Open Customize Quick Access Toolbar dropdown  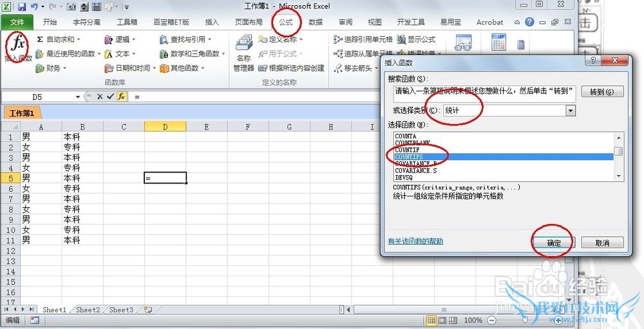127,7
